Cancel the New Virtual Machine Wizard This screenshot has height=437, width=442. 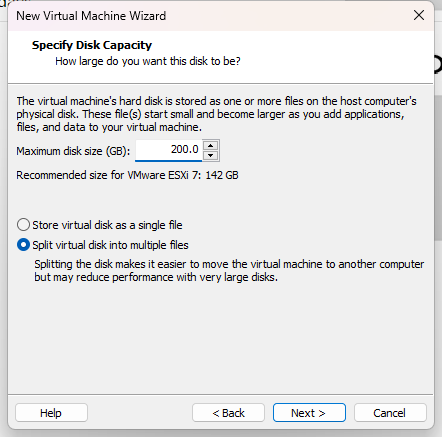point(390,413)
